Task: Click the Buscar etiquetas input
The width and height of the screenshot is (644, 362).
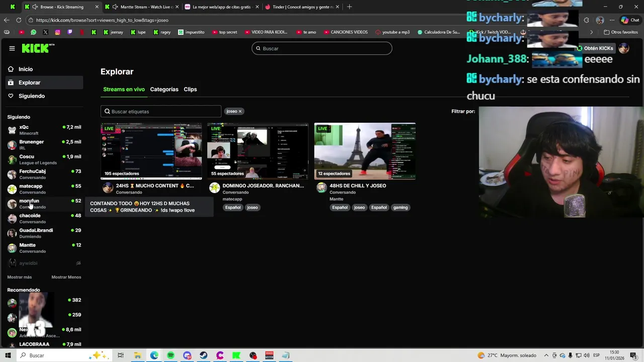Action: tap(161, 112)
